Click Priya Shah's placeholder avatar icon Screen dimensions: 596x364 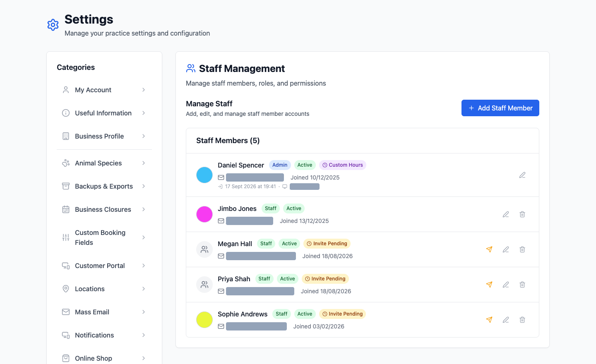click(x=204, y=285)
